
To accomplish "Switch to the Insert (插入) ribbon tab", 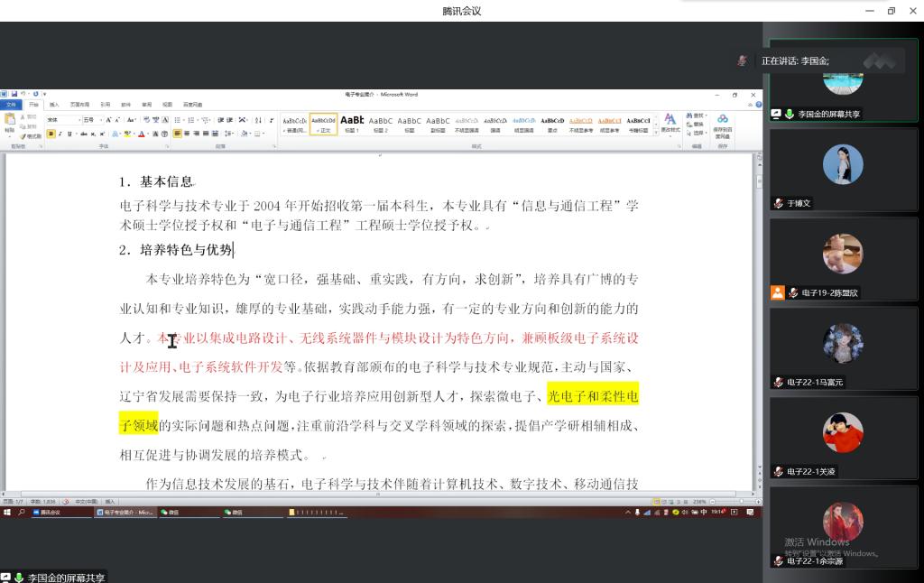I will [54, 105].
